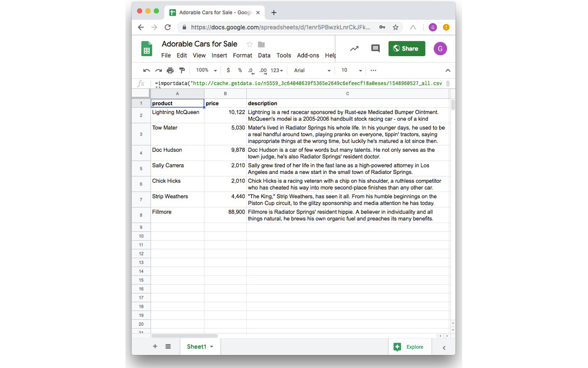Click the G account avatar
588x368 pixels.
pos(440,48)
